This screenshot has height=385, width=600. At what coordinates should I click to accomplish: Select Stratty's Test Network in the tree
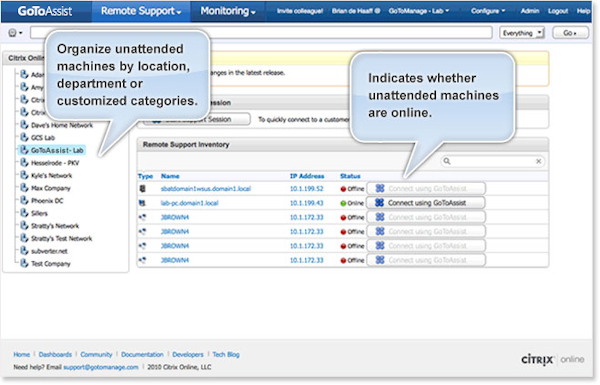pos(62,239)
